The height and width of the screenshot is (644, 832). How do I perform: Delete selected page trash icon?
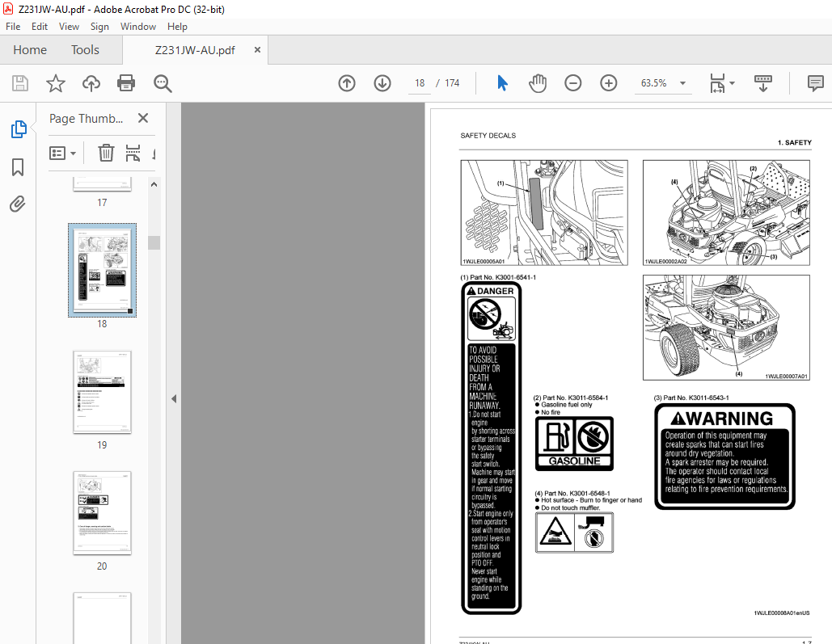click(x=106, y=153)
